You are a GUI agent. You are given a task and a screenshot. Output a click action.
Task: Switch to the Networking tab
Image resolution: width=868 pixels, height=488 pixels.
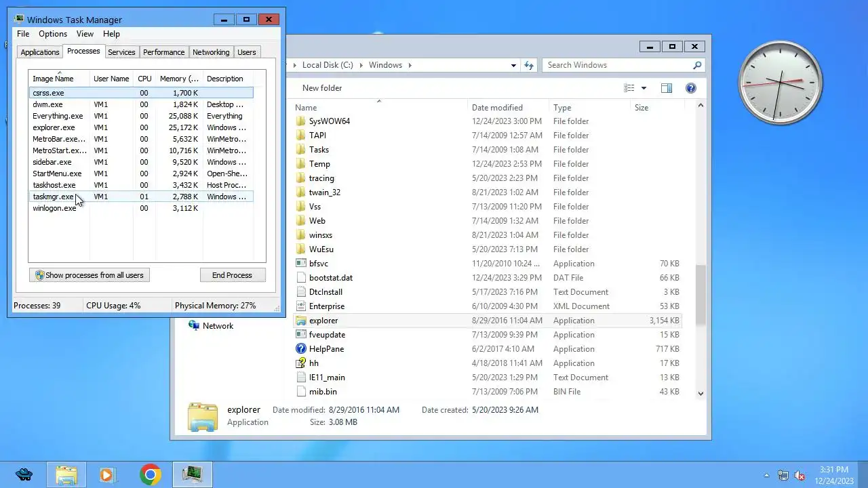(211, 52)
